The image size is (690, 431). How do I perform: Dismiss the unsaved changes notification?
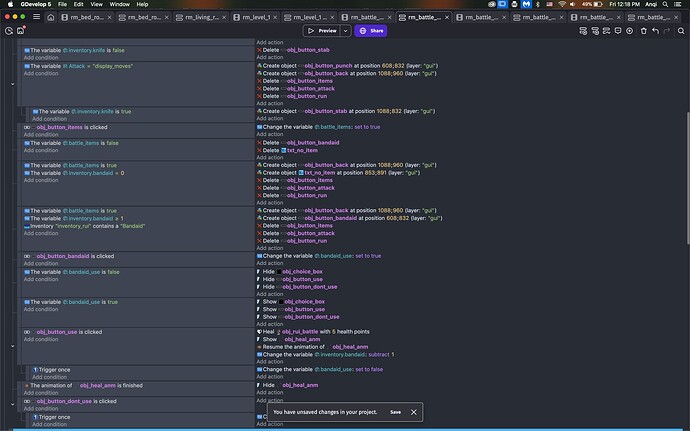(414, 412)
